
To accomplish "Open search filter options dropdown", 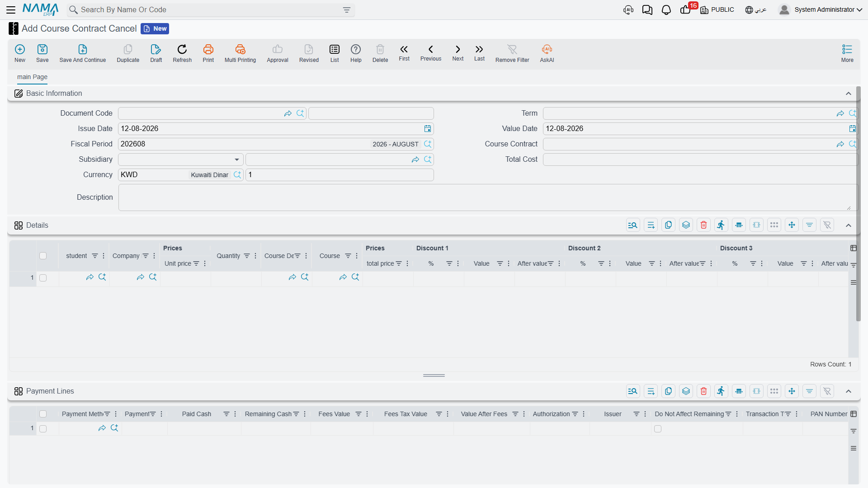I will pos(347,10).
